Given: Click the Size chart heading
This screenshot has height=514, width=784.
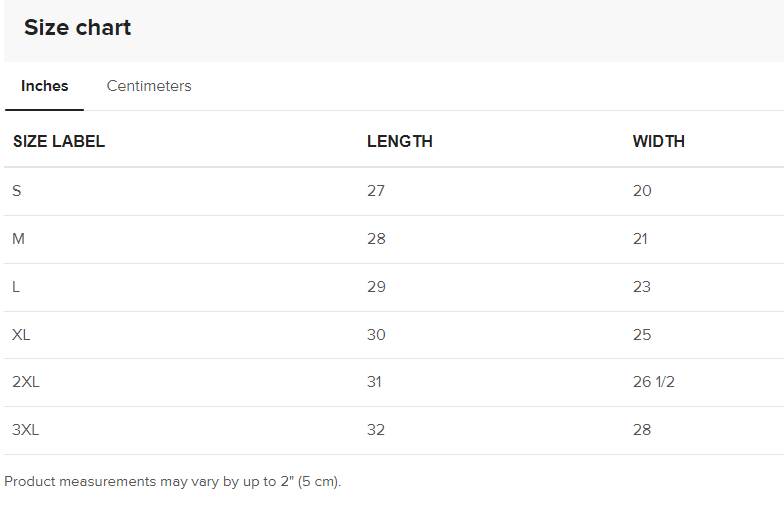Looking at the screenshot, I should [78, 28].
